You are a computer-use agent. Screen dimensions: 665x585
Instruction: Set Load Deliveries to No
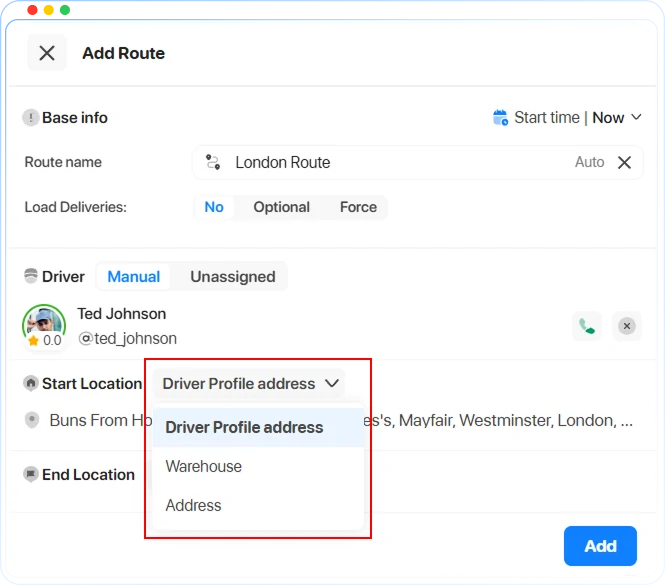click(214, 207)
